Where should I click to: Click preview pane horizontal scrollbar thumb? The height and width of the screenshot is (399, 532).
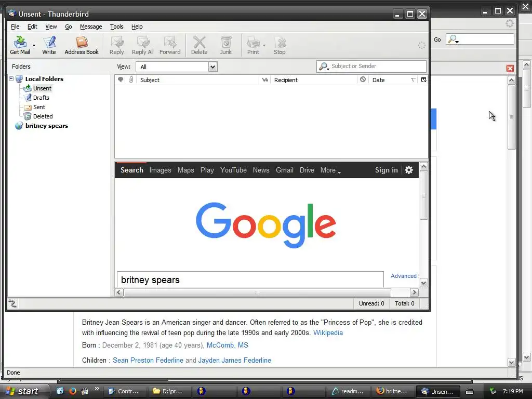pos(257,292)
